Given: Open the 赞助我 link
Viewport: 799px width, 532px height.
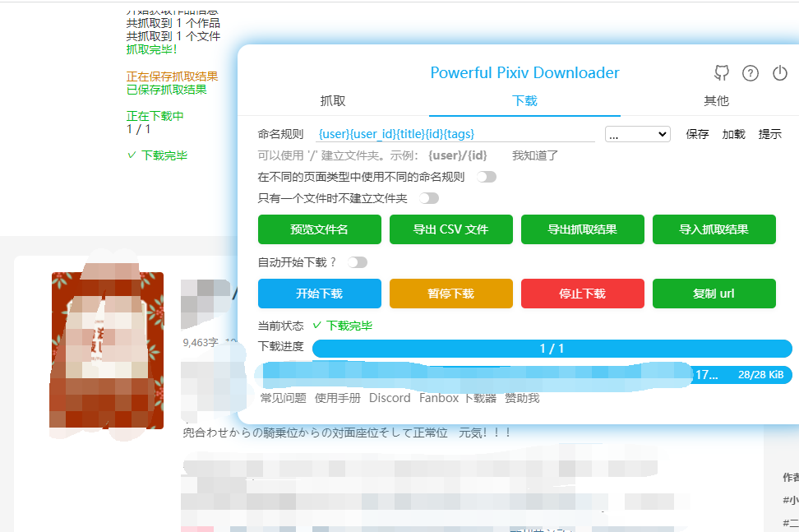Looking at the screenshot, I should coord(522,398).
